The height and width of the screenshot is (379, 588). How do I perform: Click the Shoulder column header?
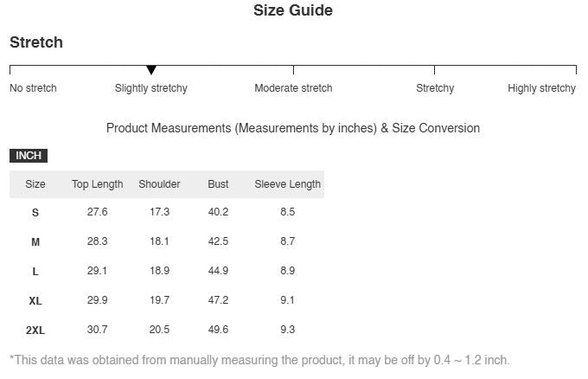click(159, 184)
